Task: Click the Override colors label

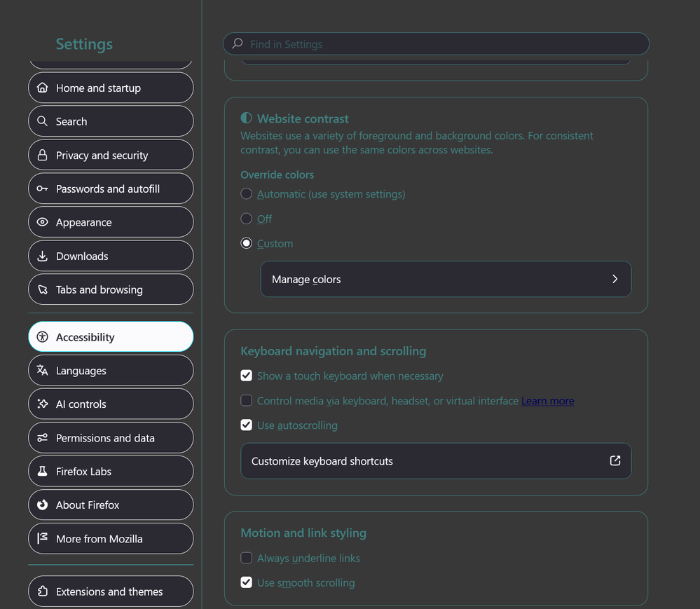Action: tap(277, 175)
